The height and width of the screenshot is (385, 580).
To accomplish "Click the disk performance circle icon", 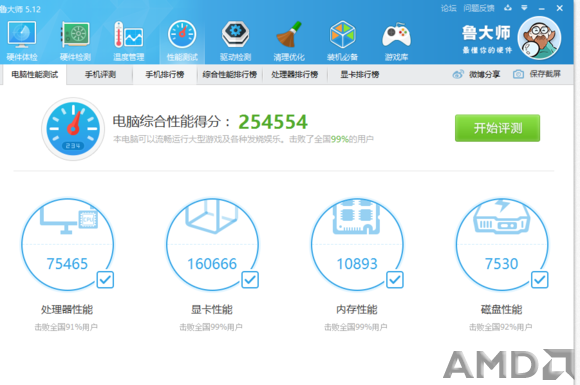I will click(502, 245).
